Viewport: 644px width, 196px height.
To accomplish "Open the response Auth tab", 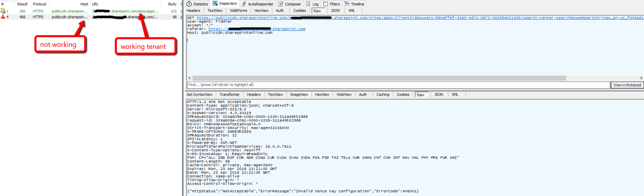I will (363, 95).
